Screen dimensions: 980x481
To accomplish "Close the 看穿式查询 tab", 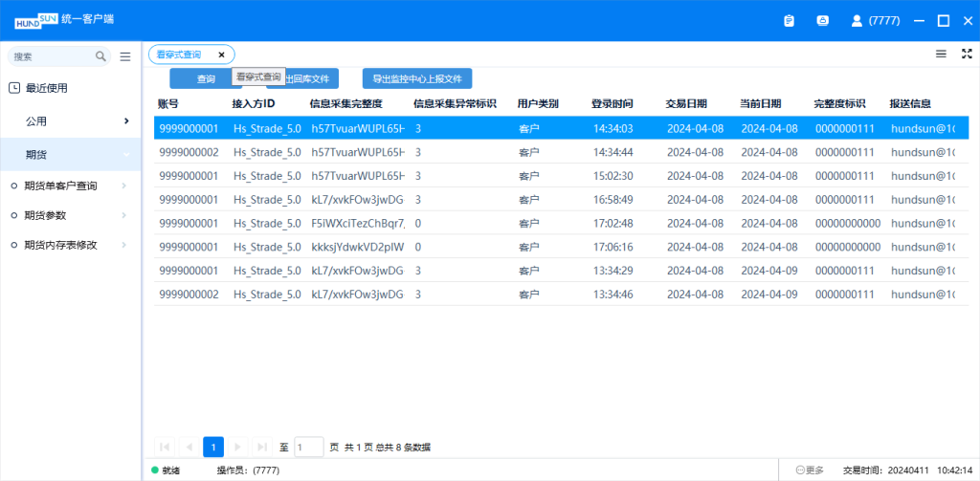I will coord(222,55).
